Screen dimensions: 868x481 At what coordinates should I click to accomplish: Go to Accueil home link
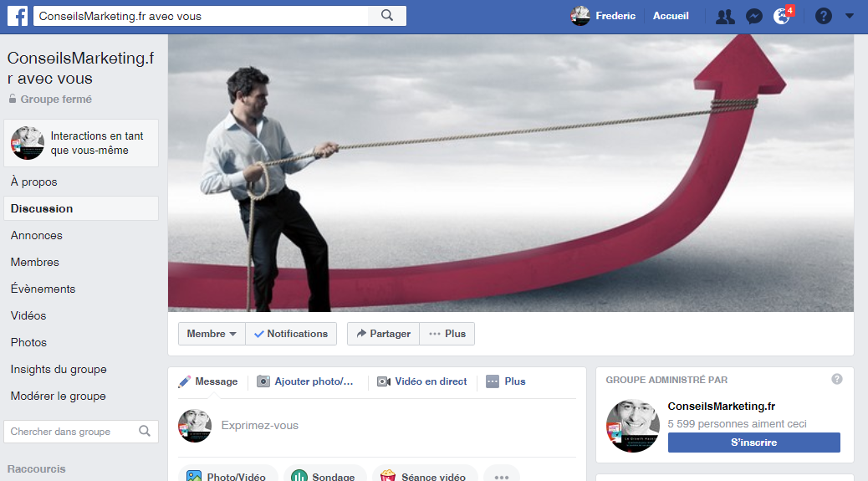tap(671, 16)
